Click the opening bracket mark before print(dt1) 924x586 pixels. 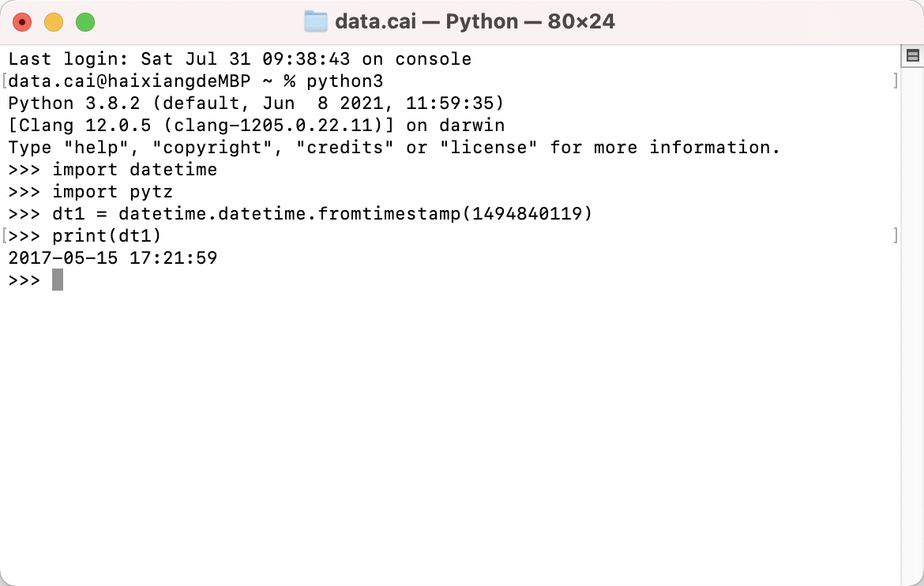point(4,236)
